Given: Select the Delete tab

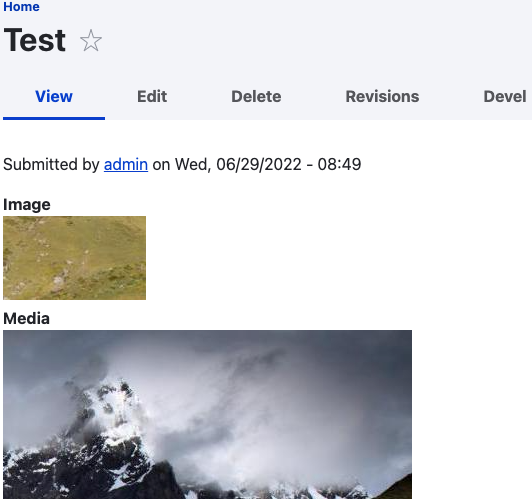Looking at the screenshot, I should [256, 96].
